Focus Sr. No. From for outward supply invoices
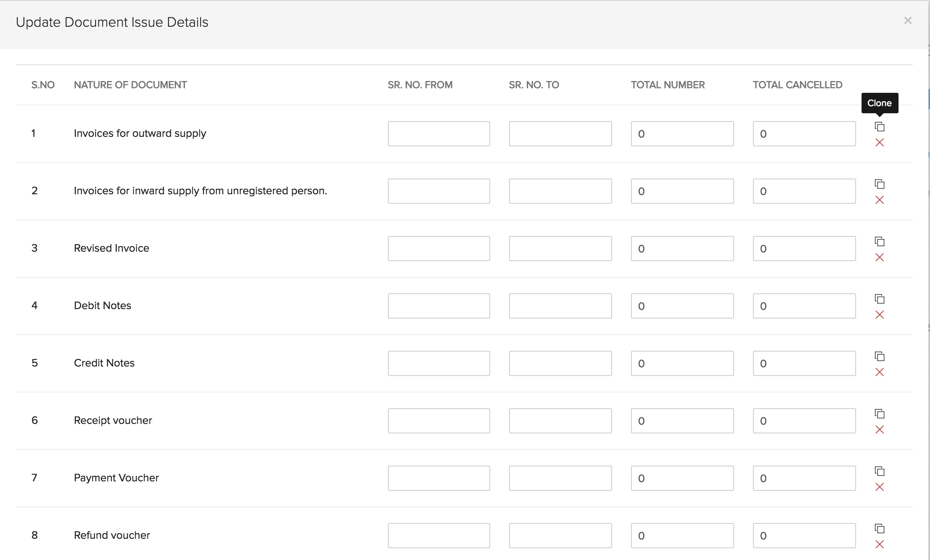The image size is (930, 560). [439, 134]
